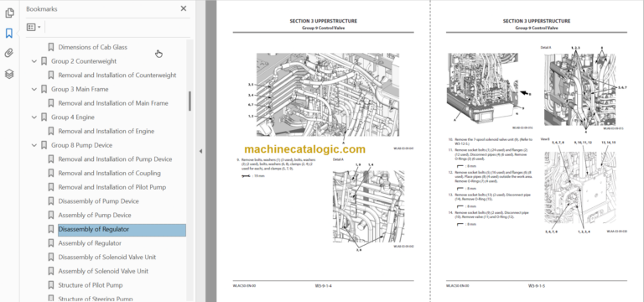Click the bookmarks panel vertical scrollbar thumb

pos(190,101)
